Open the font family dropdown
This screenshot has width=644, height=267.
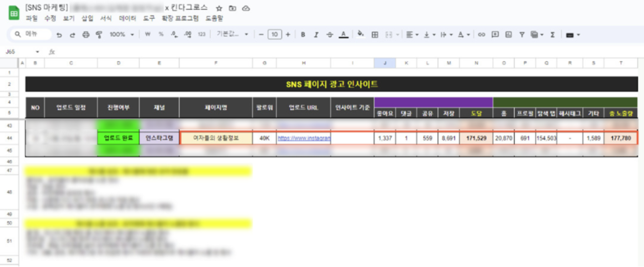coord(233,35)
